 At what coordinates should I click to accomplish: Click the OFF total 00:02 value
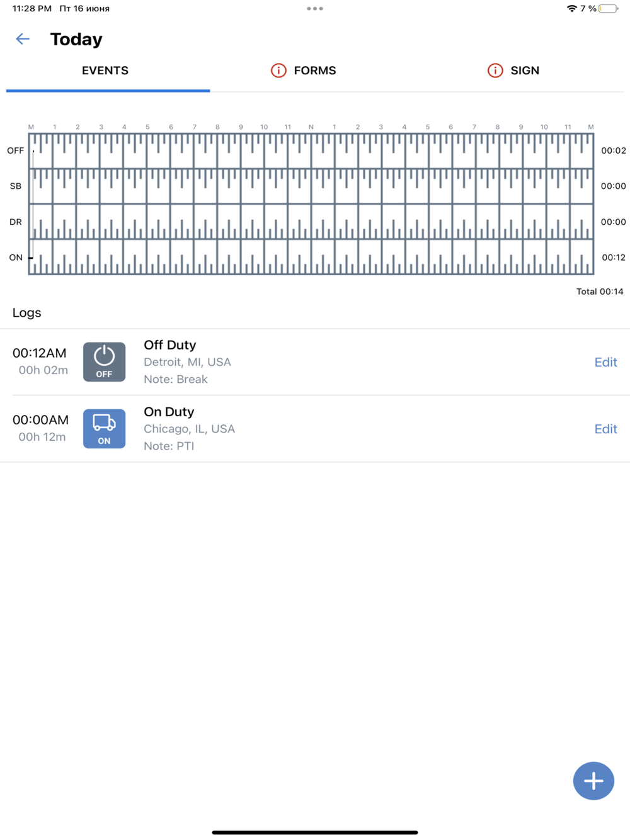pos(614,150)
